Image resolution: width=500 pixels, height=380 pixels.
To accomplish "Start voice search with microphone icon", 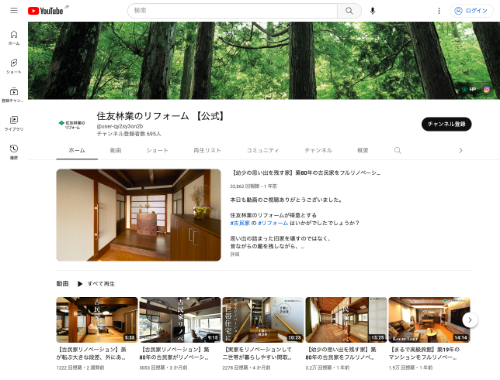I will coord(372,11).
